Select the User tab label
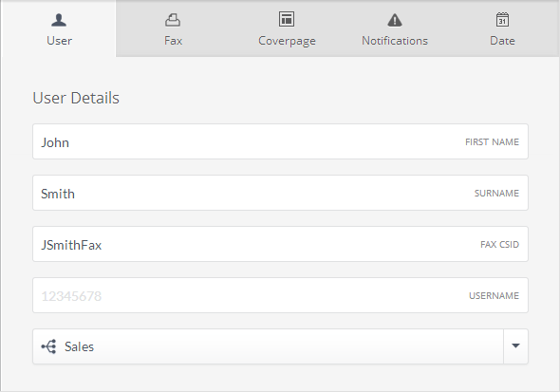The image size is (560, 392). pyautogui.click(x=59, y=41)
